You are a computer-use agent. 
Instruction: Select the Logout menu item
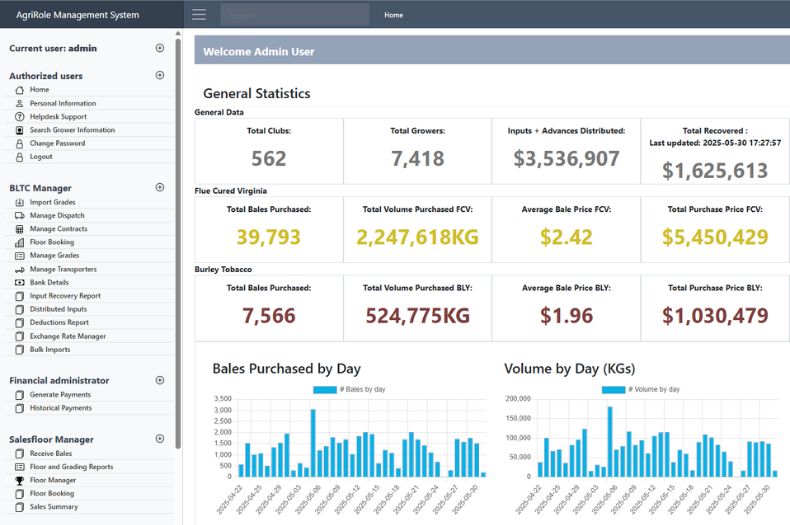click(41, 157)
